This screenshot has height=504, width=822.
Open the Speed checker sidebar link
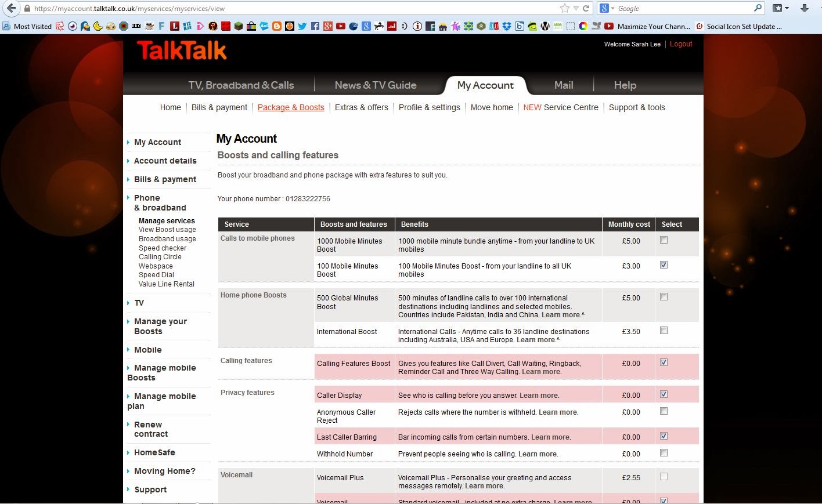pyautogui.click(x=163, y=248)
